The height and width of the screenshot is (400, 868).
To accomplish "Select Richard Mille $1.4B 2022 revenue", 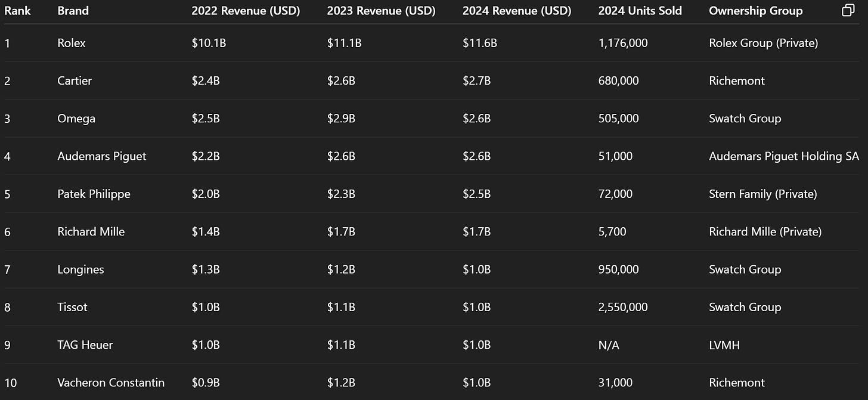I will coord(206,231).
